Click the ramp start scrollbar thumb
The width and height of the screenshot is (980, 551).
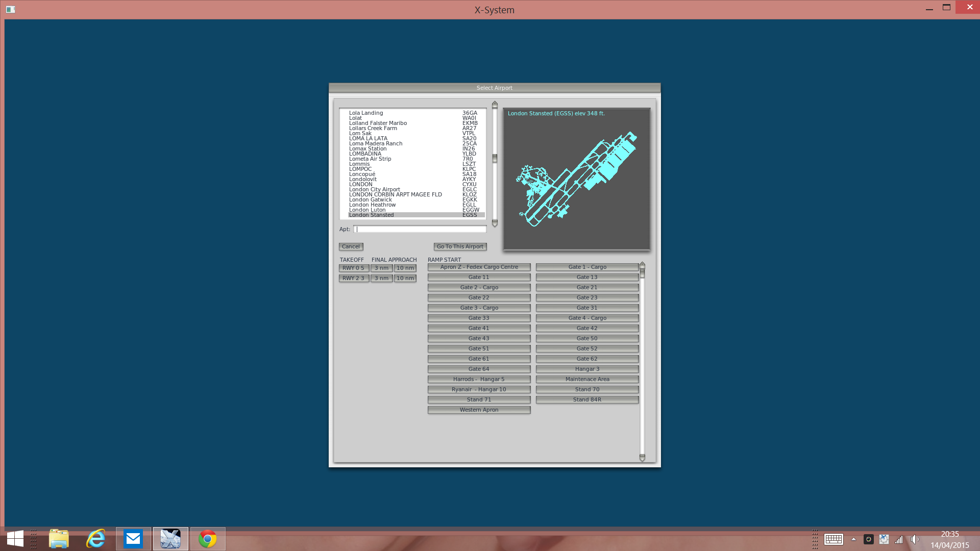pos(642,273)
